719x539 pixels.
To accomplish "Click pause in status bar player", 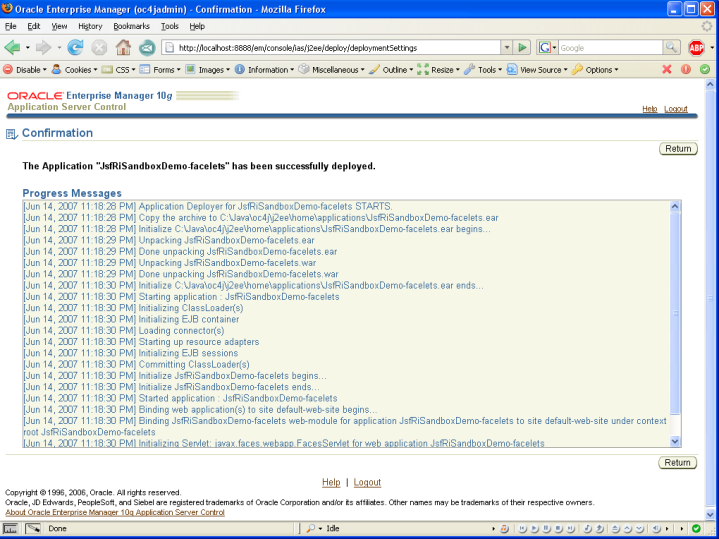I will point(546,528).
